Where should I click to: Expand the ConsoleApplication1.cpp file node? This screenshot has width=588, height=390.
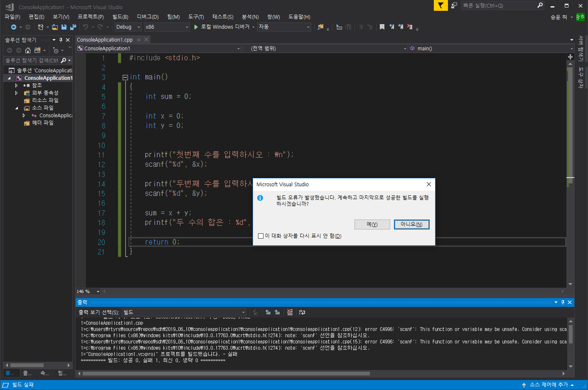point(24,116)
